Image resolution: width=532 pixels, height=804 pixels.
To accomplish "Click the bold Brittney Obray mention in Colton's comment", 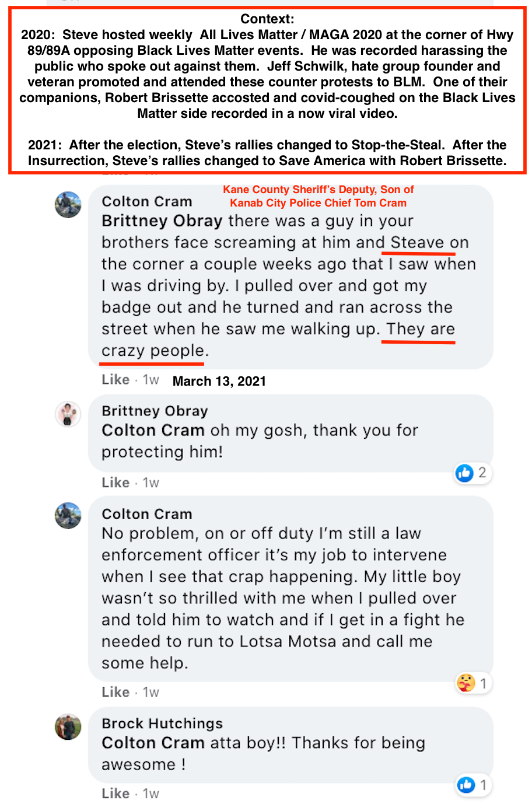I will [162, 221].
